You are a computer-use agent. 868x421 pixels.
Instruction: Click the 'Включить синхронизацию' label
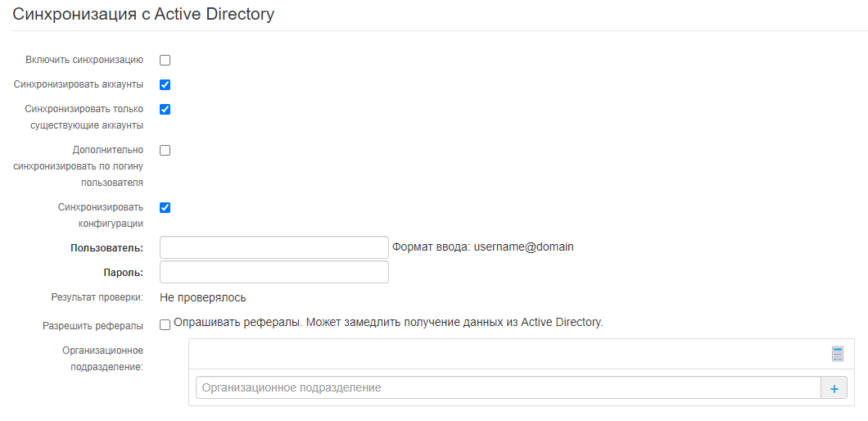coord(85,60)
